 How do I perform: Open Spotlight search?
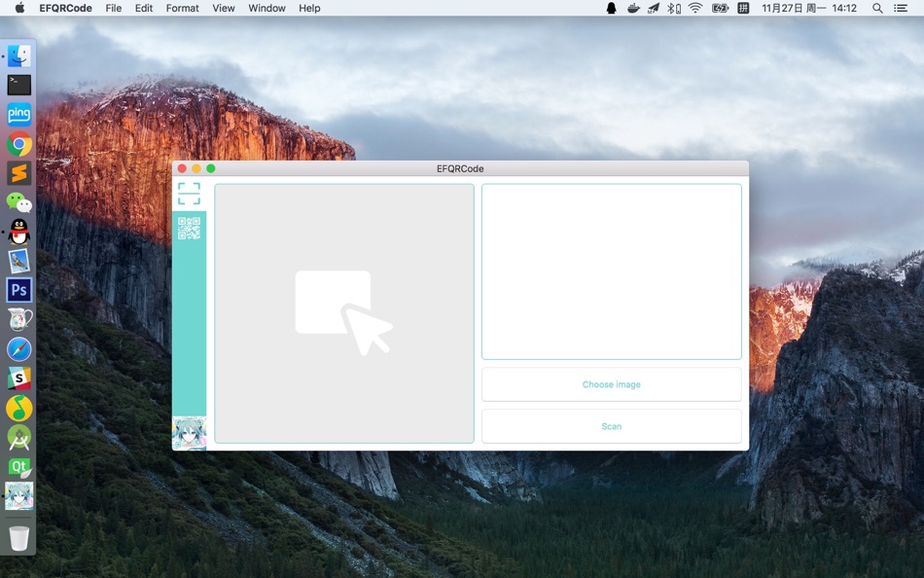coord(877,8)
